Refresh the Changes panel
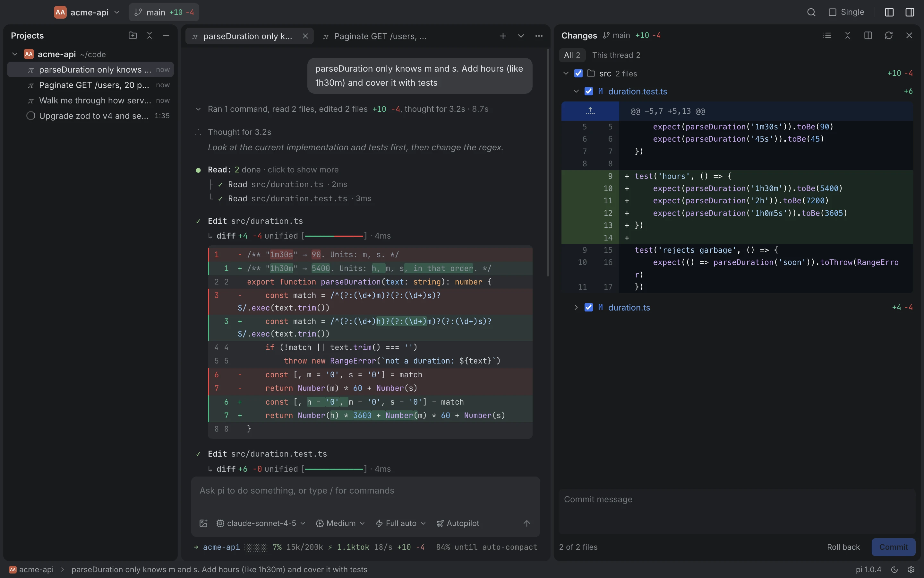The height and width of the screenshot is (578, 924). [888, 35]
